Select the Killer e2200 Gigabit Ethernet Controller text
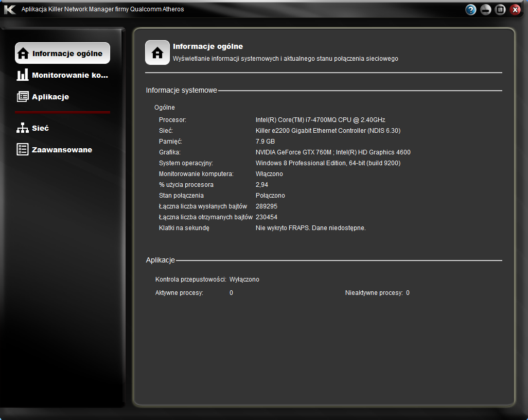528x420 pixels. click(x=328, y=131)
